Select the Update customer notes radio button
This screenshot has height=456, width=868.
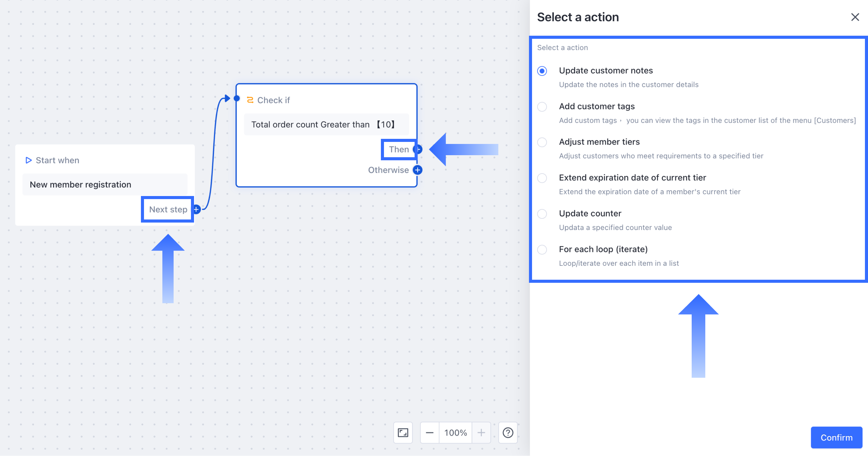click(x=542, y=71)
